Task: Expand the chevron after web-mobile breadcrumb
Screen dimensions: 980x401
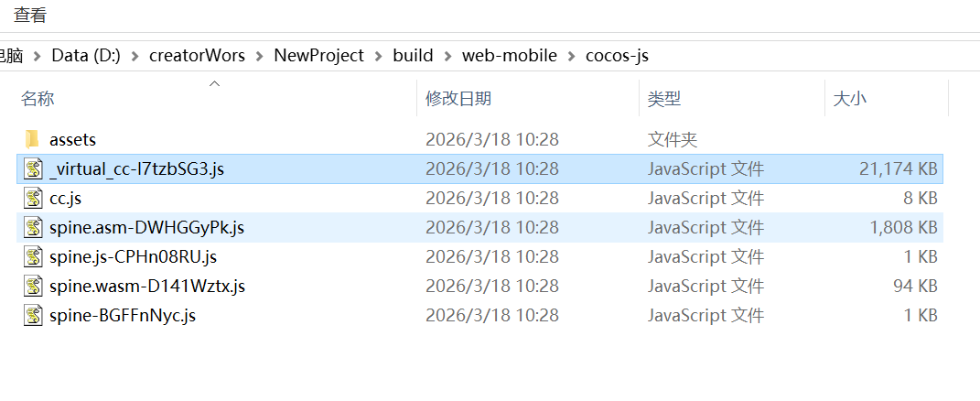Action: (571, 55)
